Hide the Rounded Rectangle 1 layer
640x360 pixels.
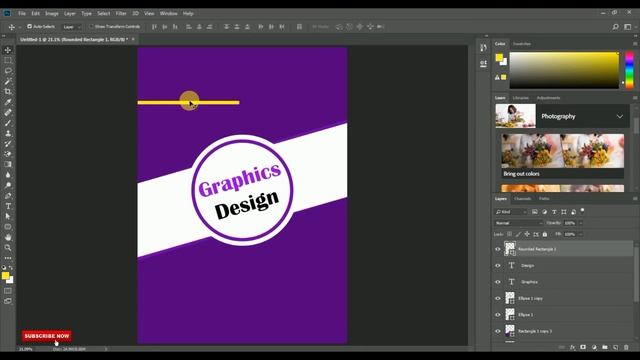click(498, 249)
